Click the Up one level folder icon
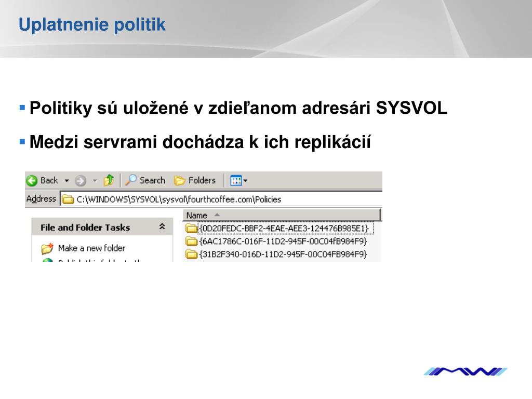Image resolution: width=532 pixels, height=399 pixels. click(109, 180)
